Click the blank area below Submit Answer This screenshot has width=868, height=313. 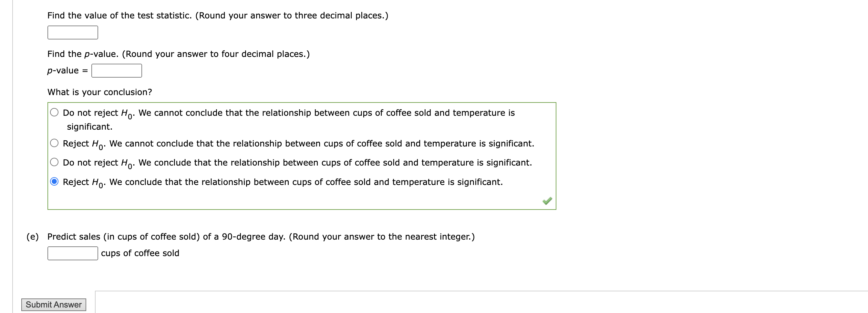(x=54, y=312)
